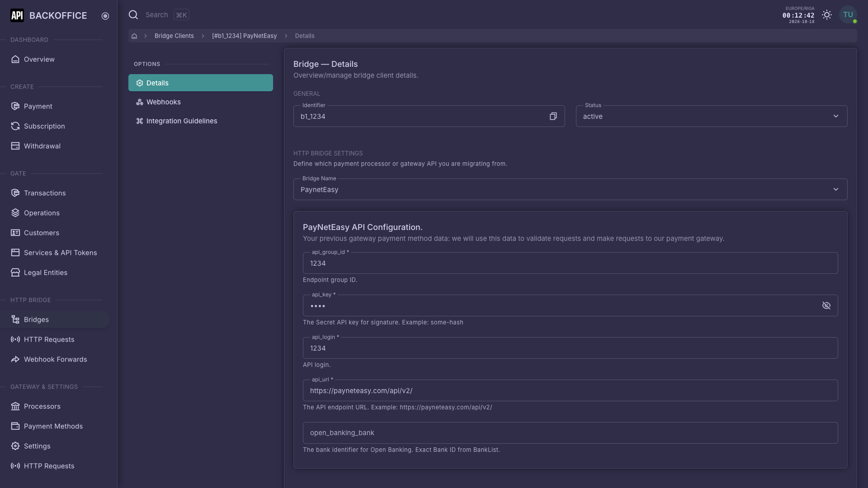Image resolution: width=868 pixels, height=488 pixels.
Task: Click the API Backoffice logo
Action: pos(49,15)
